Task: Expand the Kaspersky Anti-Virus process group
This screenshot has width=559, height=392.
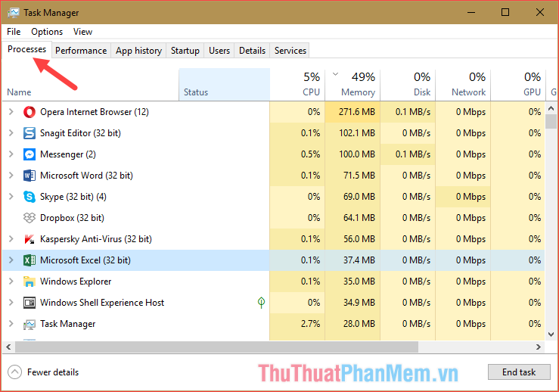Action: pos(11,239)
